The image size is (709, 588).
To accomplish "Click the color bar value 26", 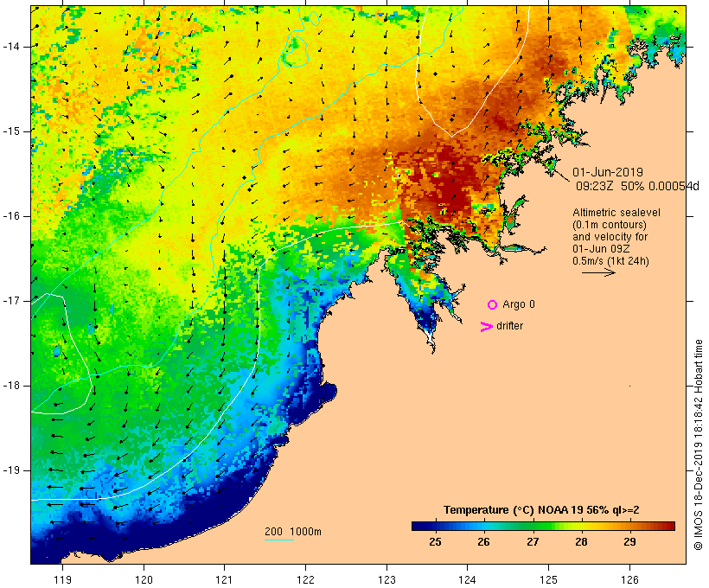I will click(x=483, y=541).
